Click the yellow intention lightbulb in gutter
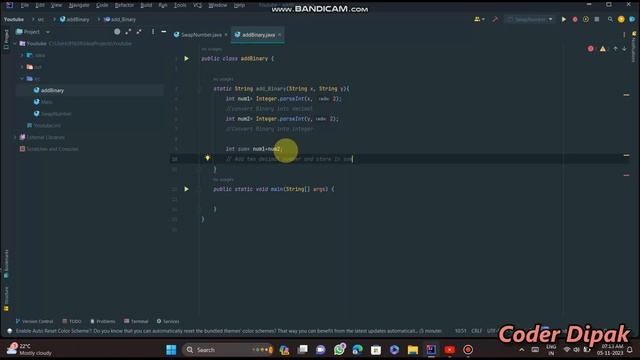The width and height of the screenshot is (640, 360). pyautogui.click(x=207, y=158)
